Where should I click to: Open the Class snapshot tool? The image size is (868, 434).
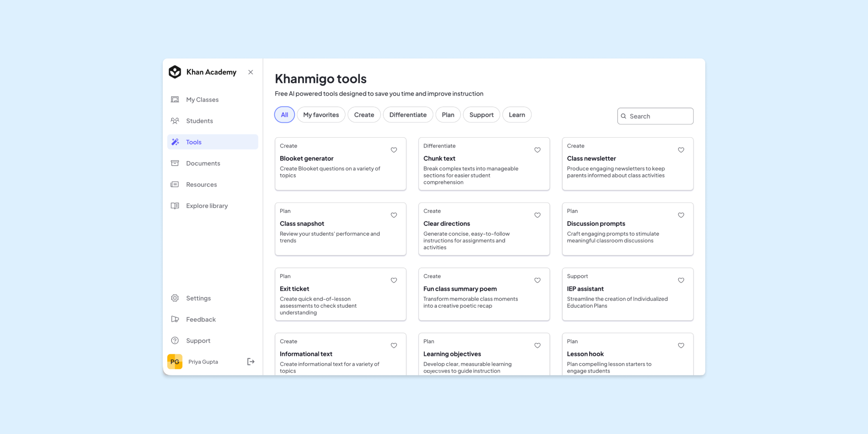tap(340, 229)
